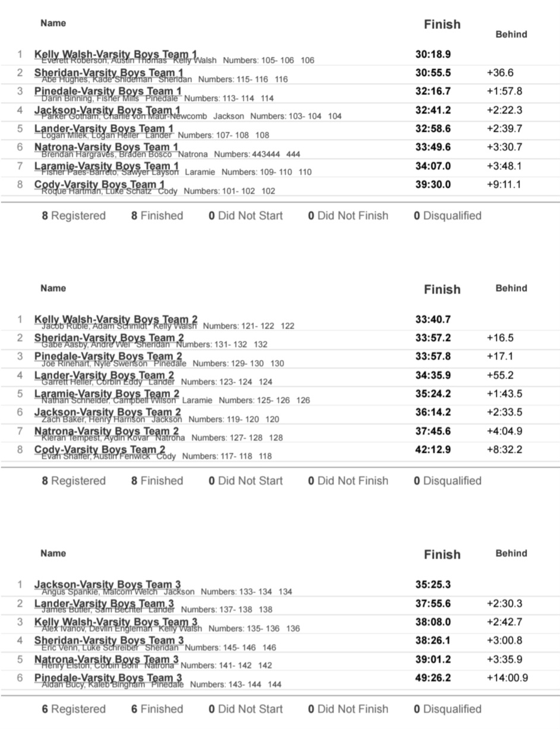Click the 6 Registered summary count

coord(74,709)
